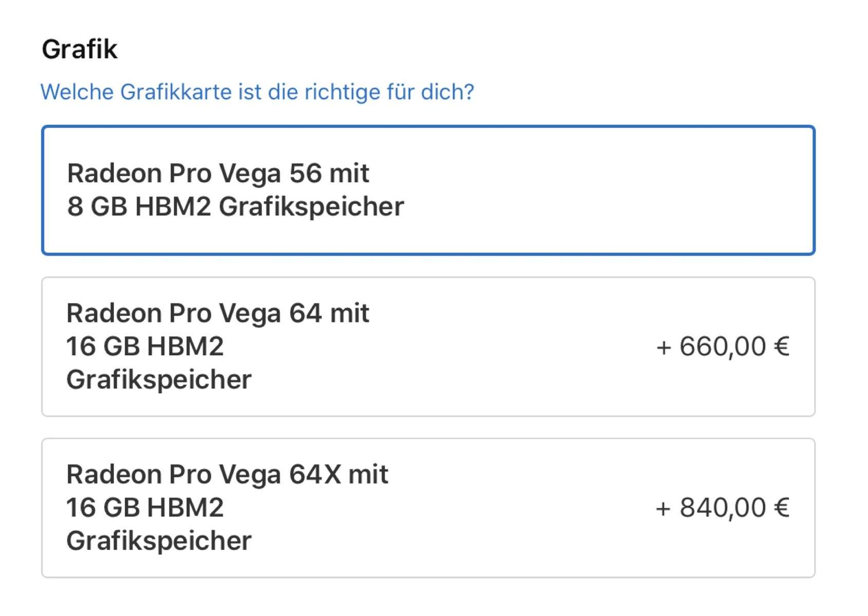
Task: Click the '8 GB HBM2 Grafikspeicher' text
Action: [x=235, y=206]
